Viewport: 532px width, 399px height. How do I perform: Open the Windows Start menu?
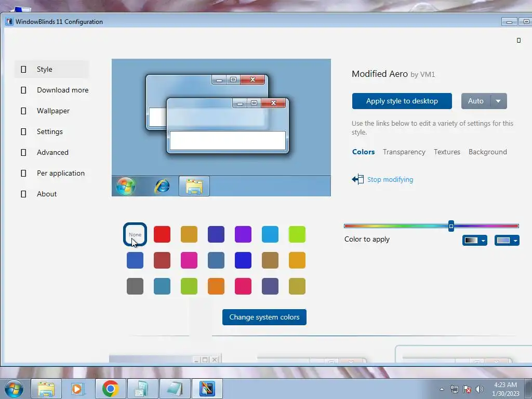coord(14,389)
